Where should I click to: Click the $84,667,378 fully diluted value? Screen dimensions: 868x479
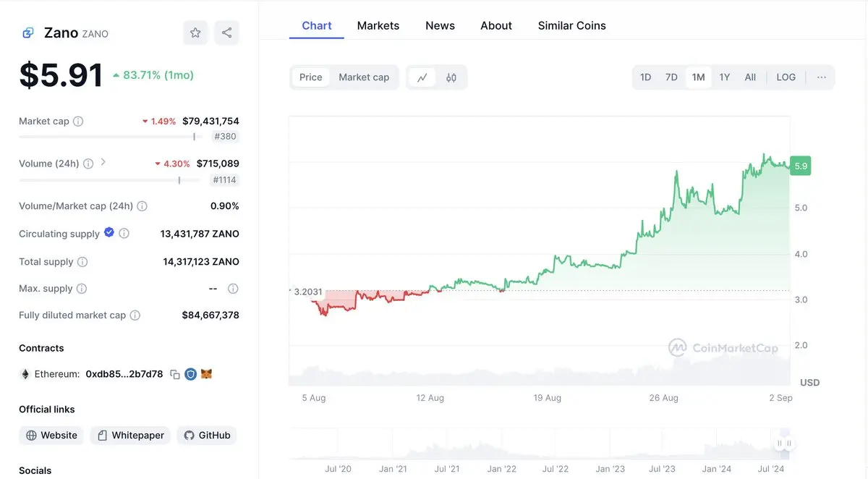(210, 315)
